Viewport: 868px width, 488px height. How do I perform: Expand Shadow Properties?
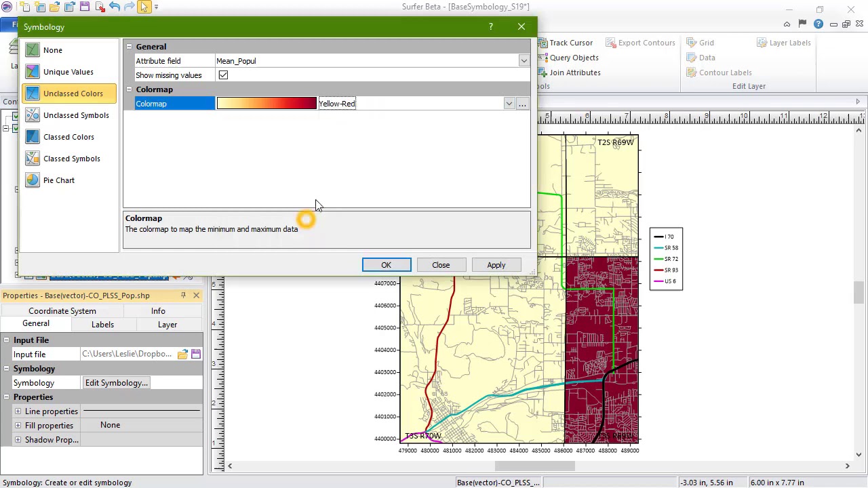pyautogui.click(x=18, y=440)
